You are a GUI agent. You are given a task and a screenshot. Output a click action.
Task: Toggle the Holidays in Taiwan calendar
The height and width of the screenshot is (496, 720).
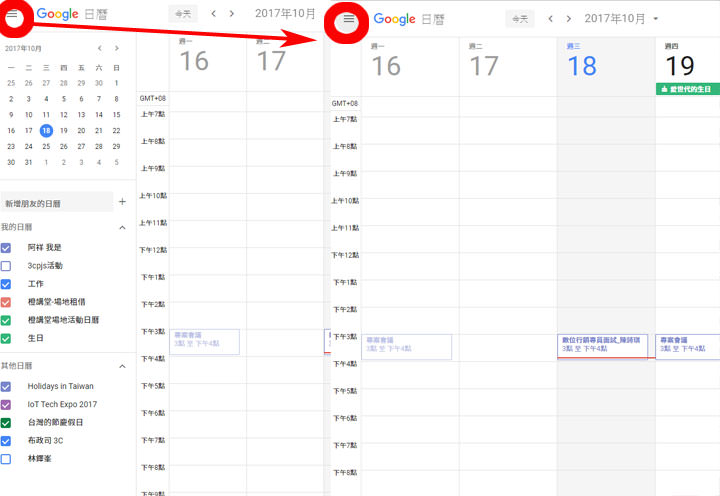[x=7, y=386]
